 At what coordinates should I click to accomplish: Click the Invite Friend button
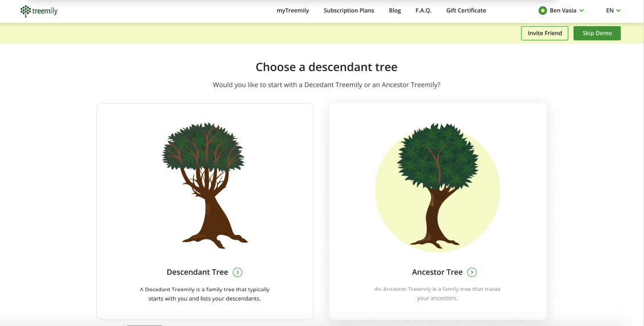click(544, 33)
